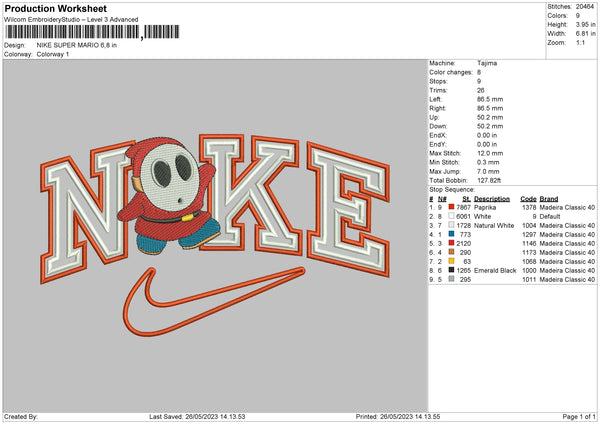The height and width of the screenshot is (424, 600).
Task: Click the Total Bobbin value '127.82ft'
Action: pos(489,180)
